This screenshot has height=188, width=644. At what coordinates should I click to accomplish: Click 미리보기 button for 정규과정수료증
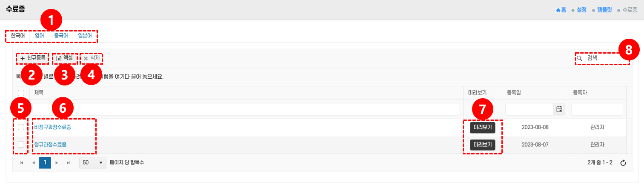click(482, 145)
